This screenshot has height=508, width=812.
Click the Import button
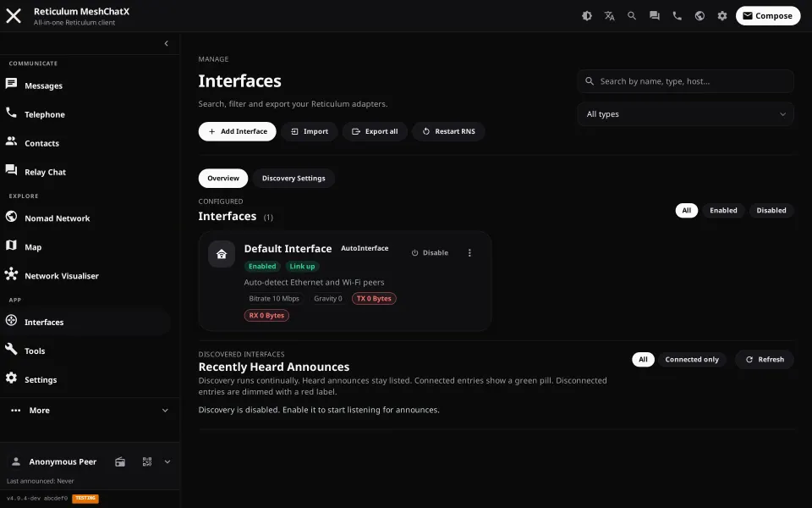coord(310,131)
